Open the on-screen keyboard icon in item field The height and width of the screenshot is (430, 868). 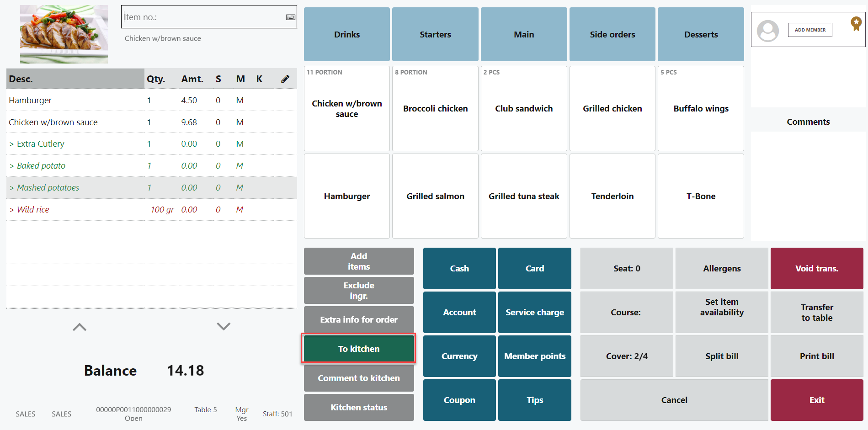pos(290,17)
